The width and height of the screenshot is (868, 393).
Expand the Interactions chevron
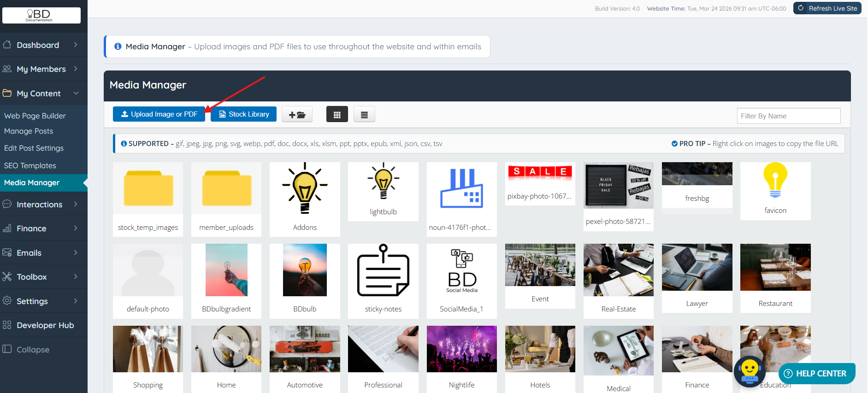[x=76, y=204]
